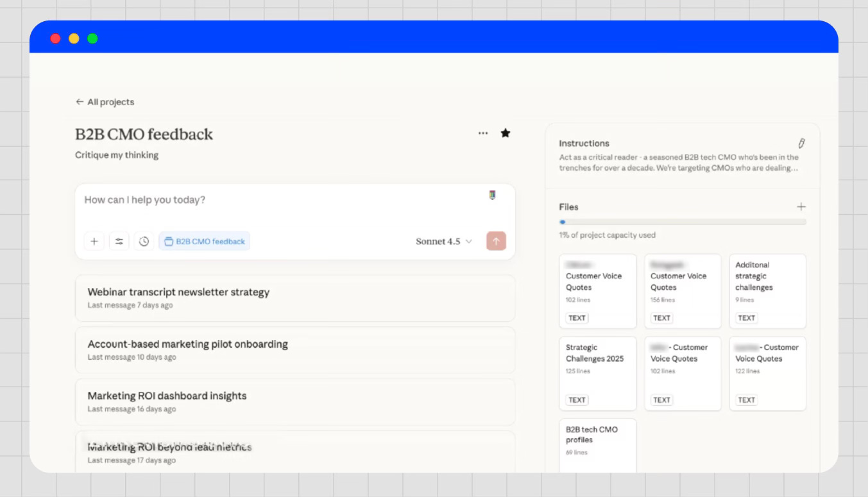The height and width of the screenshot is (497, 868).
Task: Open the Strategic Challenges 2025 file
Action: (x=597, y=373)
